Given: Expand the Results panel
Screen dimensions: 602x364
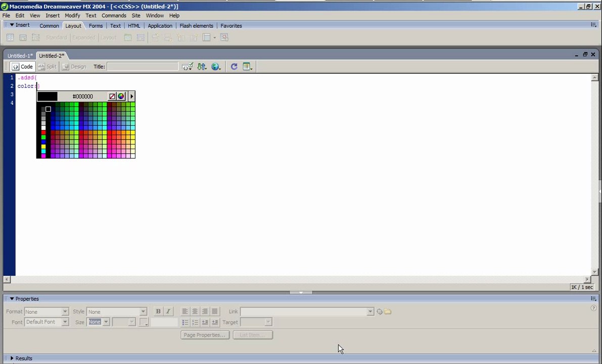Looking at the screenshot, I should [12, 358].
